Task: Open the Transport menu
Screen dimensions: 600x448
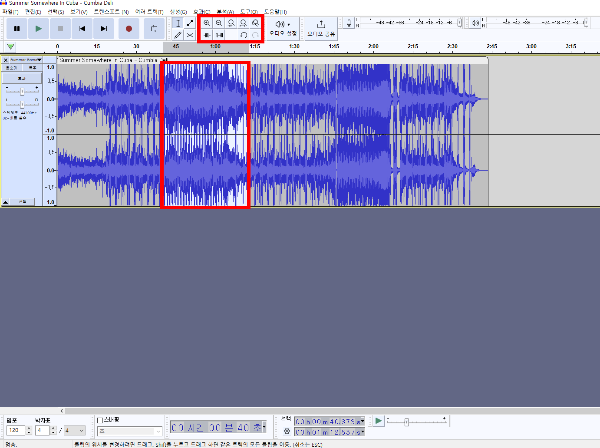Action: pyautogui.click(x=111, y=12)
